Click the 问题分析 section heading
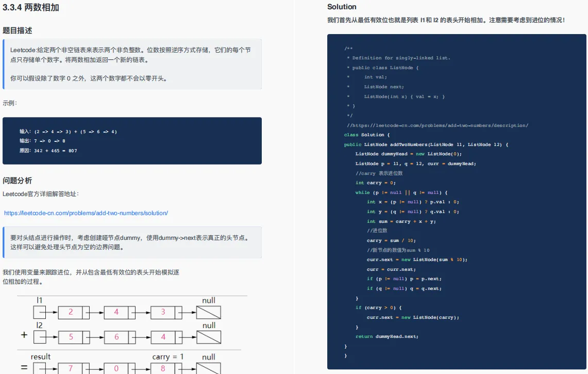Screen dimensions: 588x374 (17, 181)
